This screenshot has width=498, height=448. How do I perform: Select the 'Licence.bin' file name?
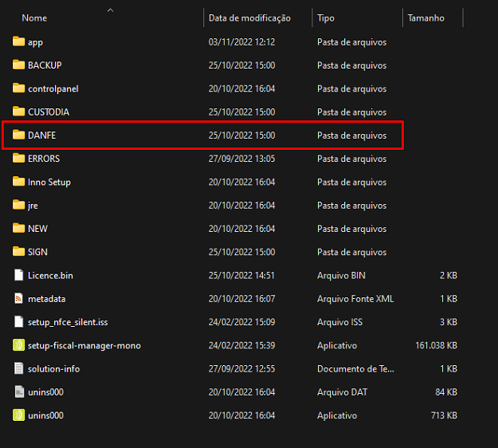tap(50, 276)
